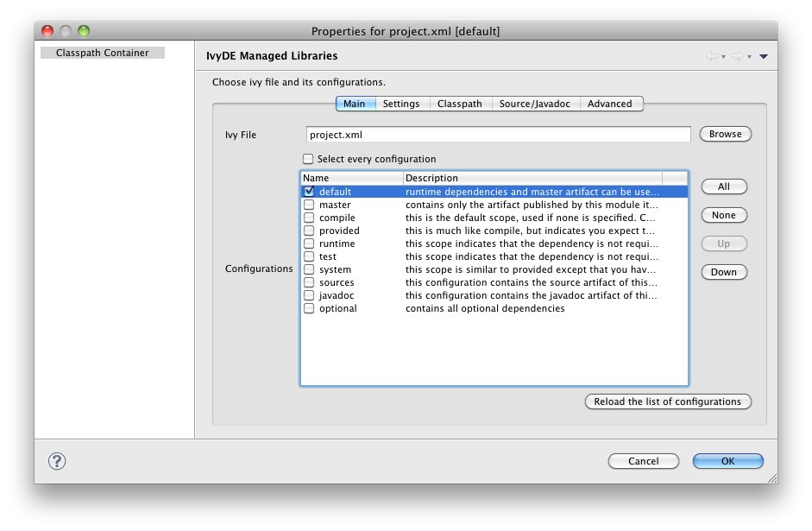This screenshot has width=812, height=531.
Task: Click the help question mark icon
Action: coord(58,461)
